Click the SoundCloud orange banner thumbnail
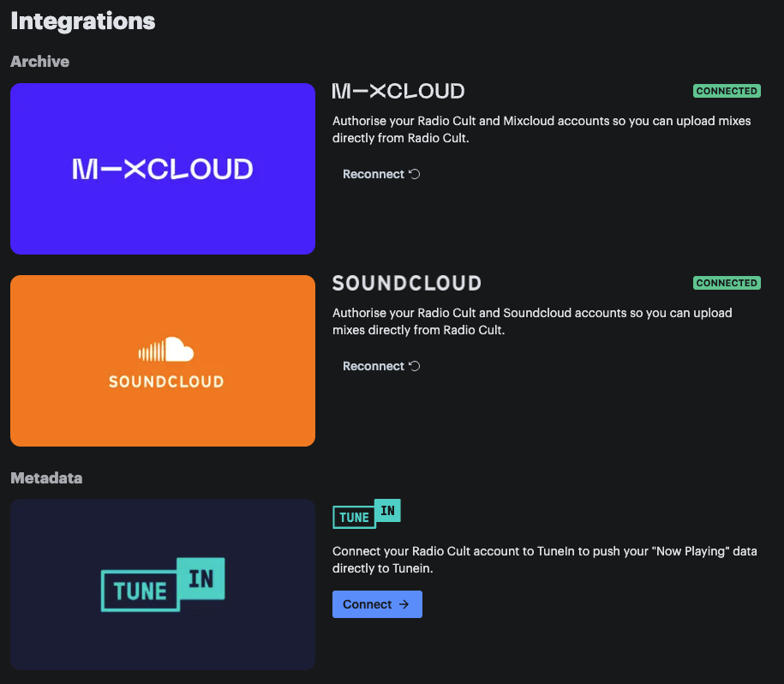This screenshot has height=684, width=784. [163, 361]
